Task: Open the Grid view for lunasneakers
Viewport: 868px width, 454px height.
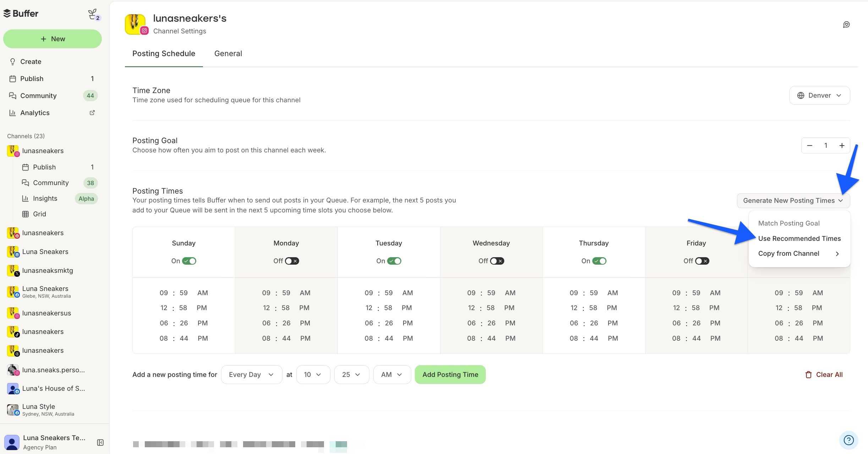Action: 39,214
